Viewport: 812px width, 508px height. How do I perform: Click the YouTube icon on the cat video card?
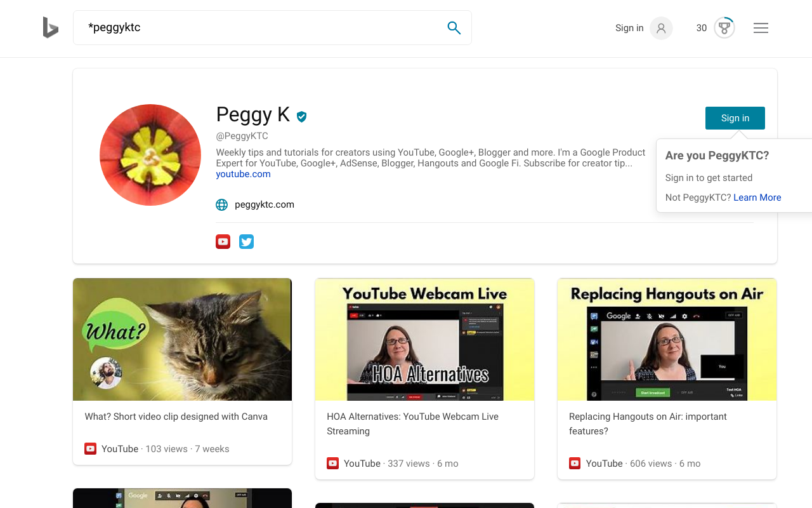[x=90, y=448]
